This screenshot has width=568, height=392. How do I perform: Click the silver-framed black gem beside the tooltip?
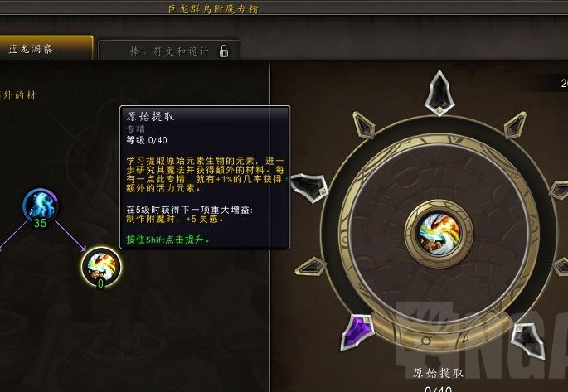[x=309, y=186]
